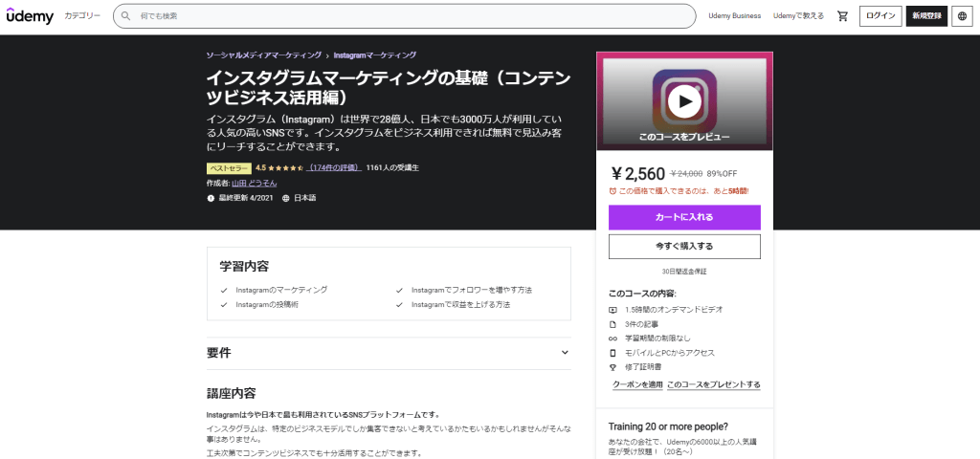The image size is (980, 459).
Task: Click the on-demand video icon
Action: point(613,310)
